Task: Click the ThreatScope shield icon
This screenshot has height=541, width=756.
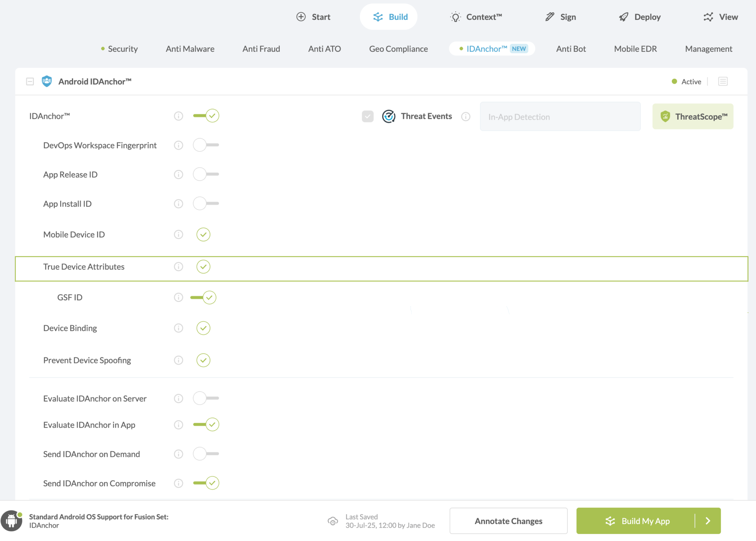Action: tap(665, 116)
